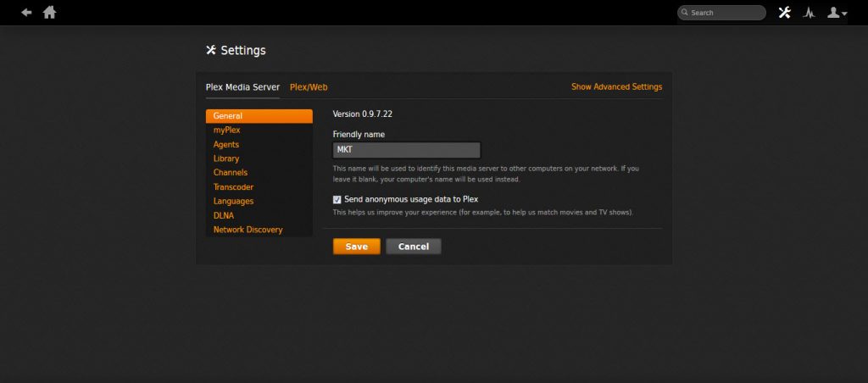The height and width of the screenshot is (383, 868).
Task: Open the activity pulse icon
Action: (x=810, y=13)
